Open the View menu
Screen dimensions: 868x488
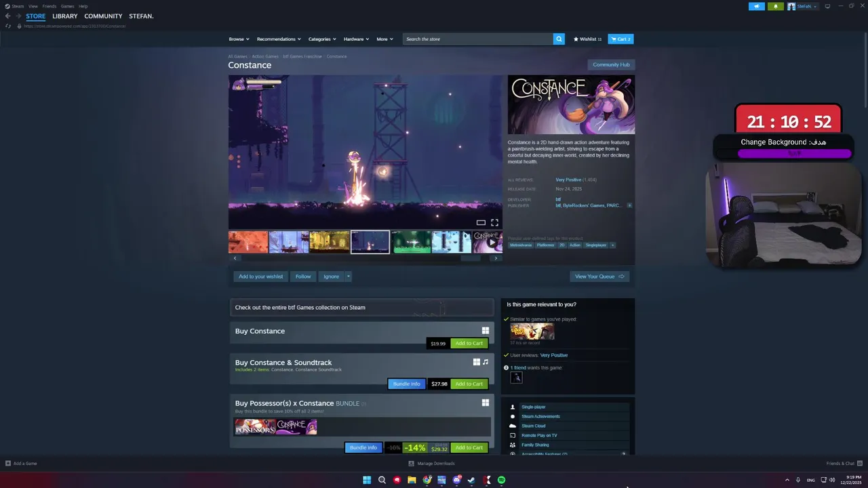pyautogui.click(x=33, y=6)
